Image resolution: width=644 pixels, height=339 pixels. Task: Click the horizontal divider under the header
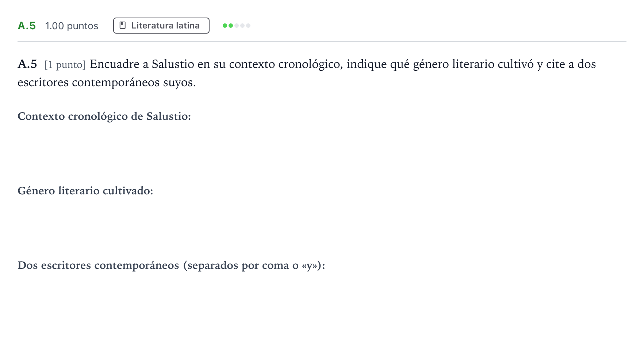tap(322, 41)
